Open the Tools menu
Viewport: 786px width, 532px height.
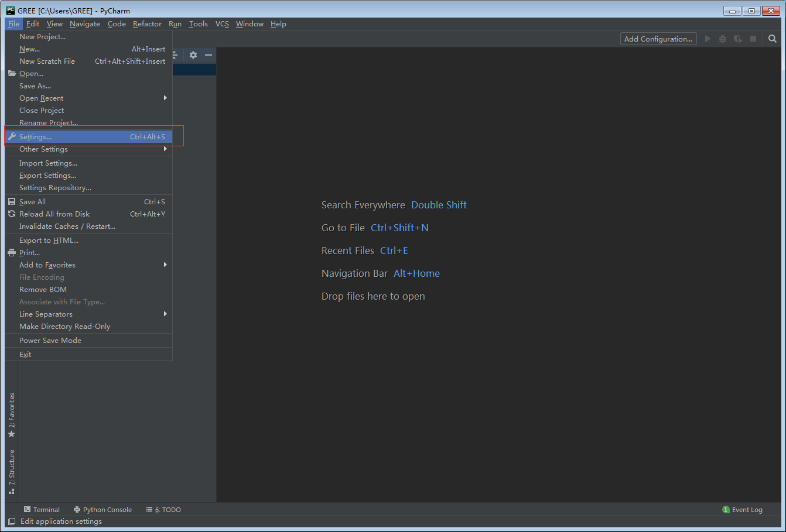pos(199,24)
